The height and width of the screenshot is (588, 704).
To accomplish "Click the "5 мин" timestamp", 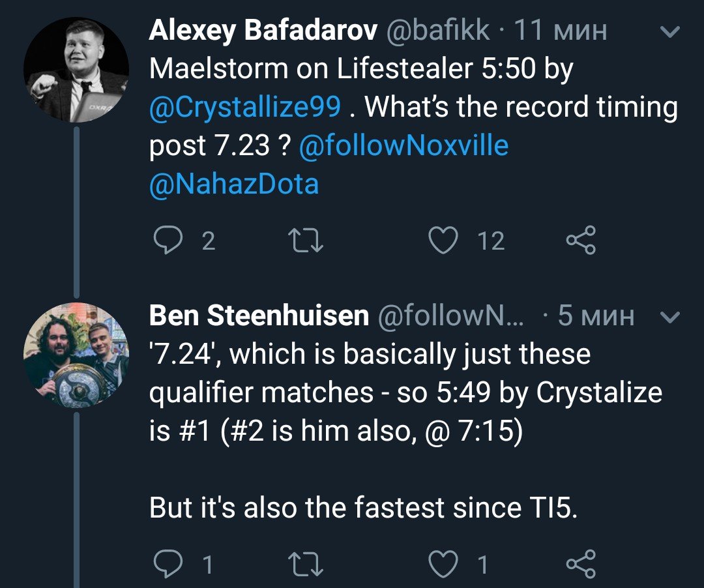I will (596, 316).
